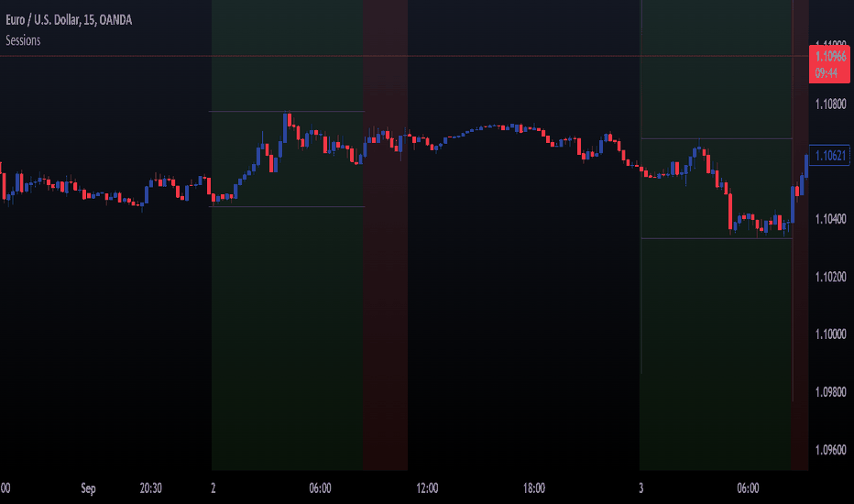Click the Euro / U.S. Dollar symbol title
The image size is (854, 504).
(69, 20)
